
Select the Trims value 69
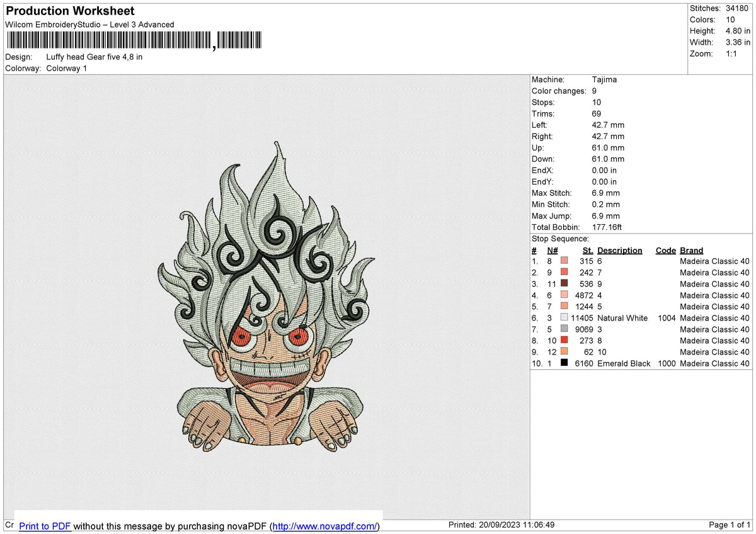click(597, 113)
